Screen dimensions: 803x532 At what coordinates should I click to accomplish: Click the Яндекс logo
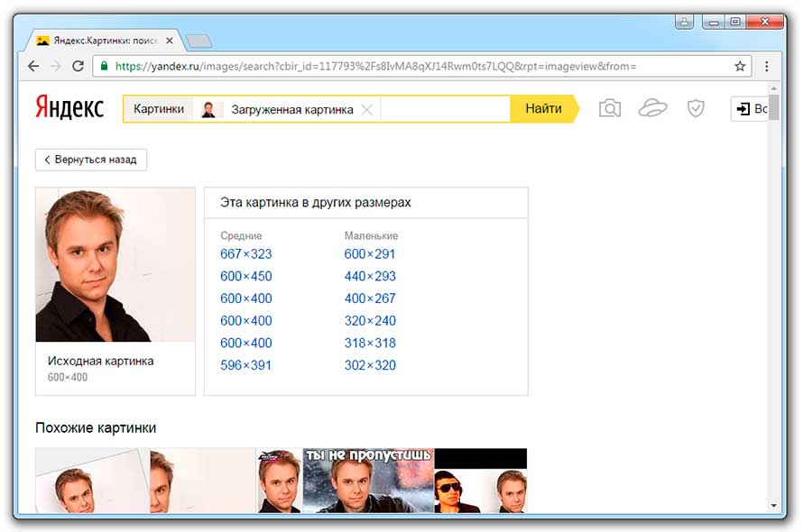point(69,108)
